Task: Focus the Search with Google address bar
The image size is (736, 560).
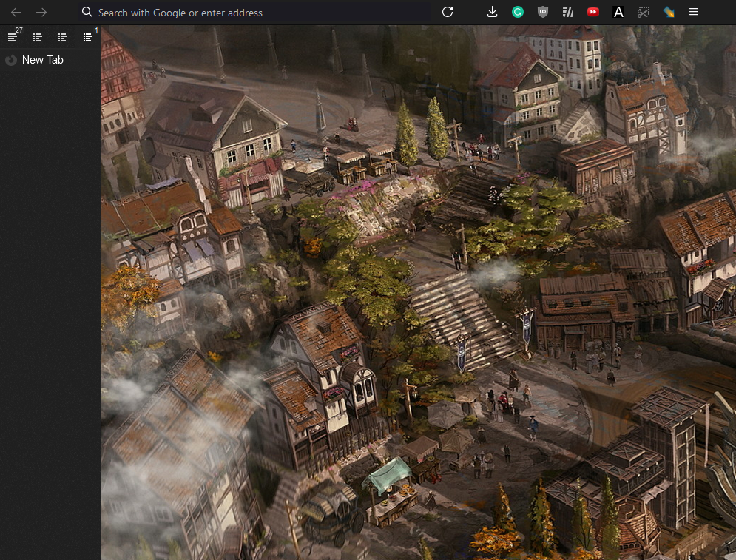Action: point(254,13)
